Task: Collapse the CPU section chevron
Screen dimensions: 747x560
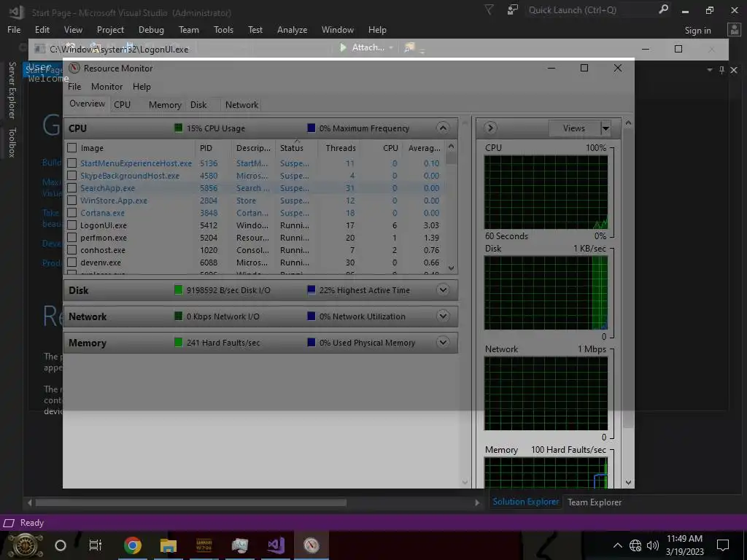Action: click(443, 128)
